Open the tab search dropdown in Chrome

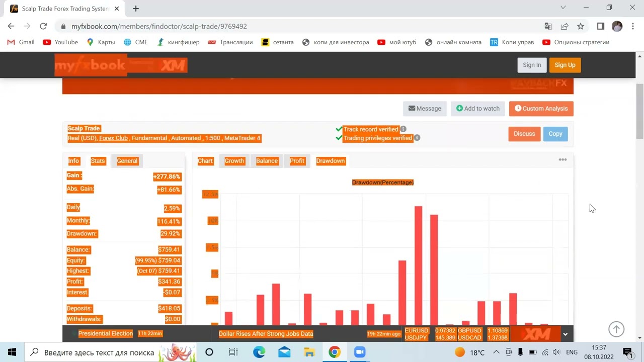tap(563, 8)
